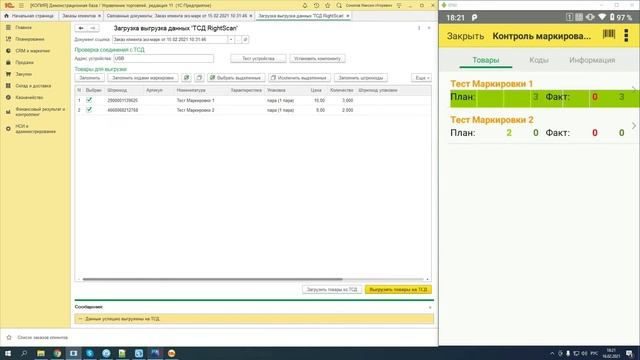The height and width of the screenshot is (360, 640).
Task: Open Skype from the taskbar
Action: pos(90,353)
